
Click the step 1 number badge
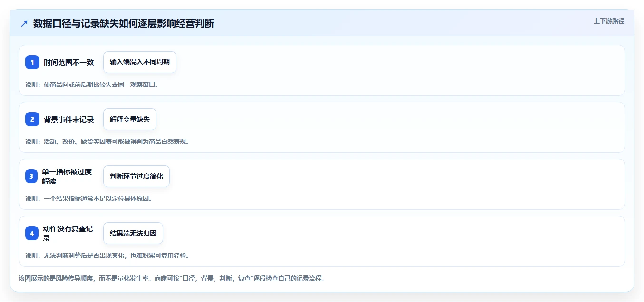pos(32,62)
